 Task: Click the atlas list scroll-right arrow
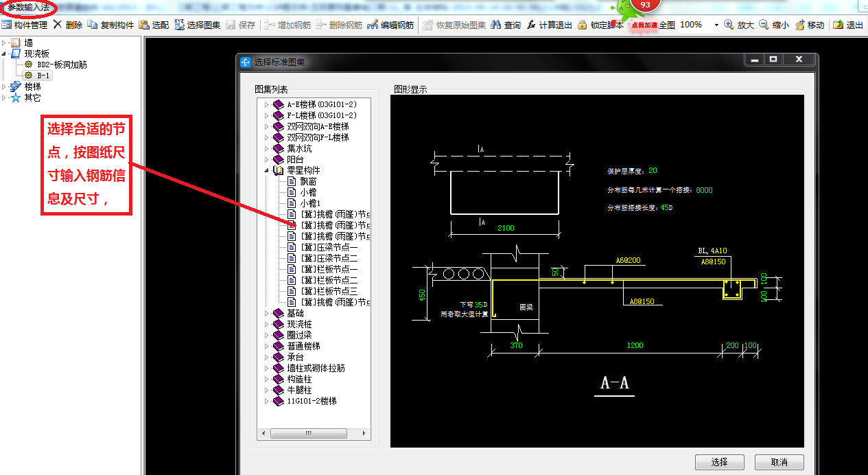pyautogui.click(x=366, y=434)
